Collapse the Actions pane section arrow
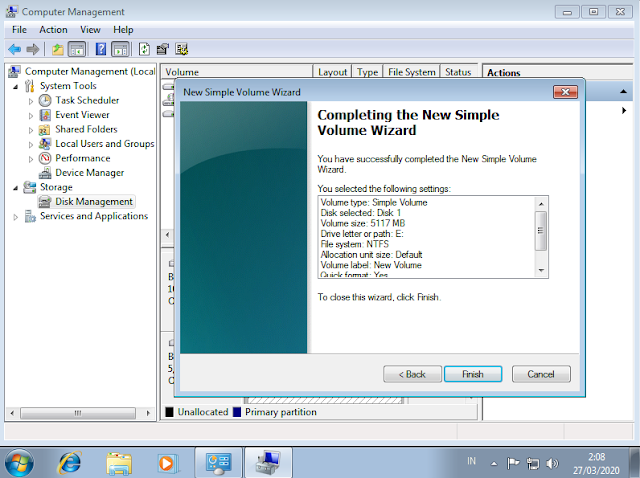The width and height of the screenshot is (640, 478). [x=623, y=91]
